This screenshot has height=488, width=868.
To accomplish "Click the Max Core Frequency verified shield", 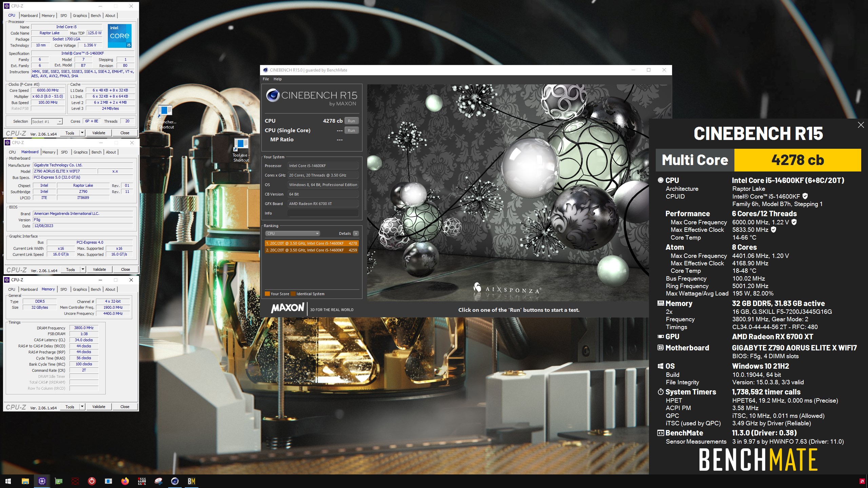I will pyautogui.click(x=794, y=222).
